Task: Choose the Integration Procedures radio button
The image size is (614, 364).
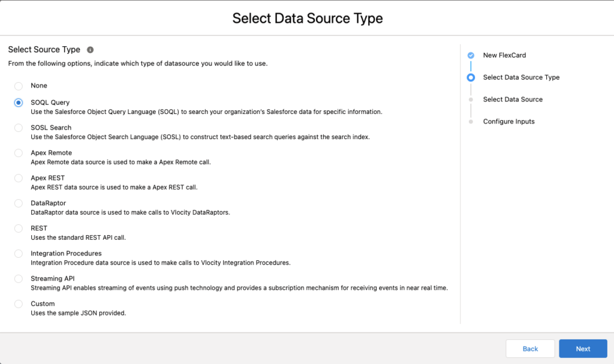Action: 19,254
